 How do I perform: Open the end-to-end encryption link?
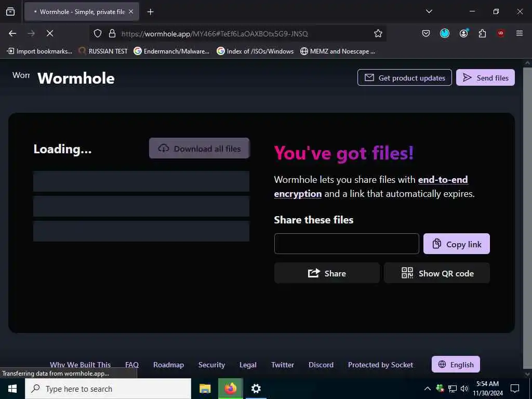click(x=371, y=187)
